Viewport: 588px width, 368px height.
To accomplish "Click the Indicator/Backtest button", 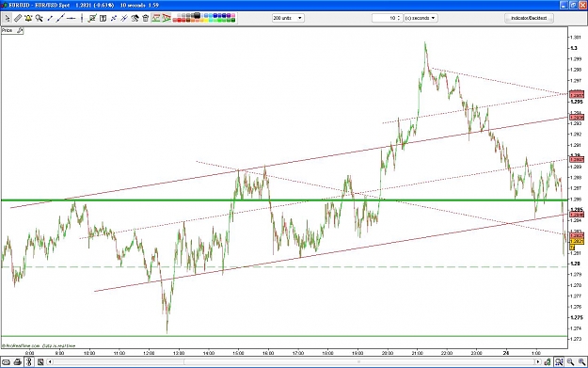I will (529, 18).
